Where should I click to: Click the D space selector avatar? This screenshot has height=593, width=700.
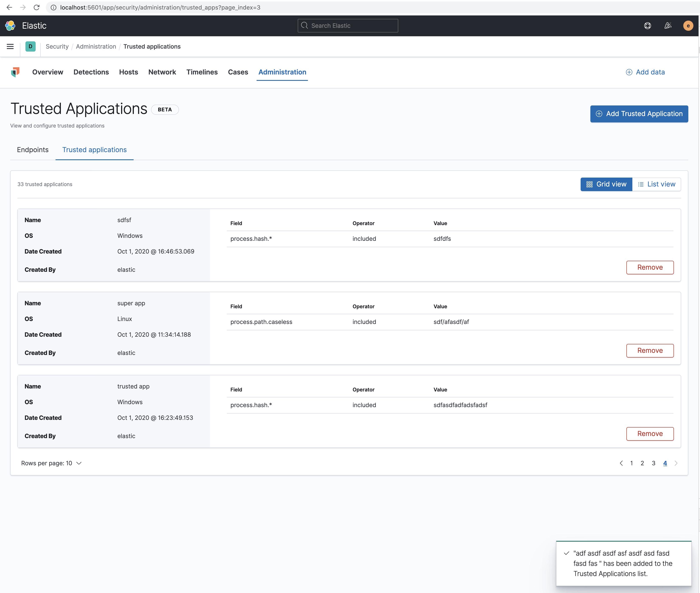(30, 46)
